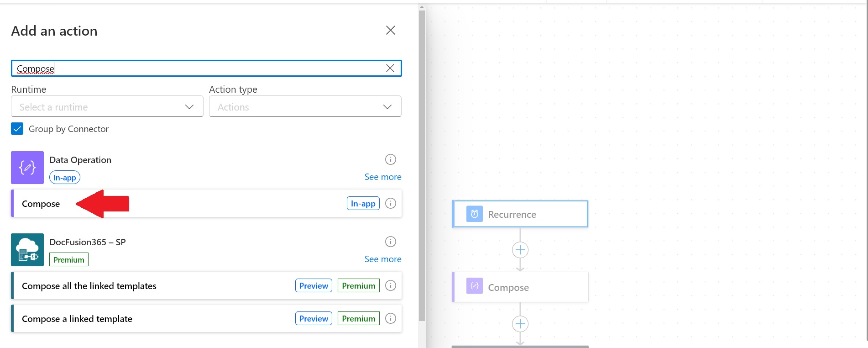Image resolution: width=868 pixels, height=348 pixels.
Task: Click the action panel vertical scrollbar
Action: [422, 164]
